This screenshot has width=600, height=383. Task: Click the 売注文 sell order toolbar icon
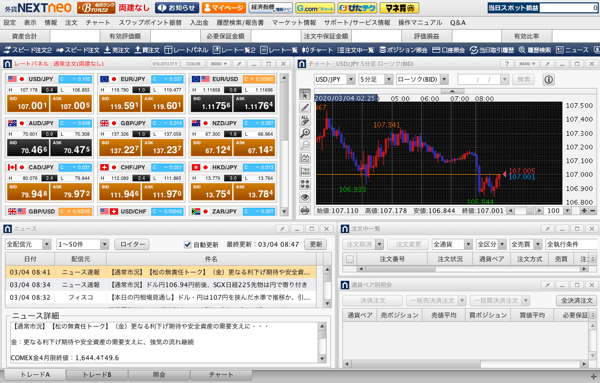coord(117,50)
